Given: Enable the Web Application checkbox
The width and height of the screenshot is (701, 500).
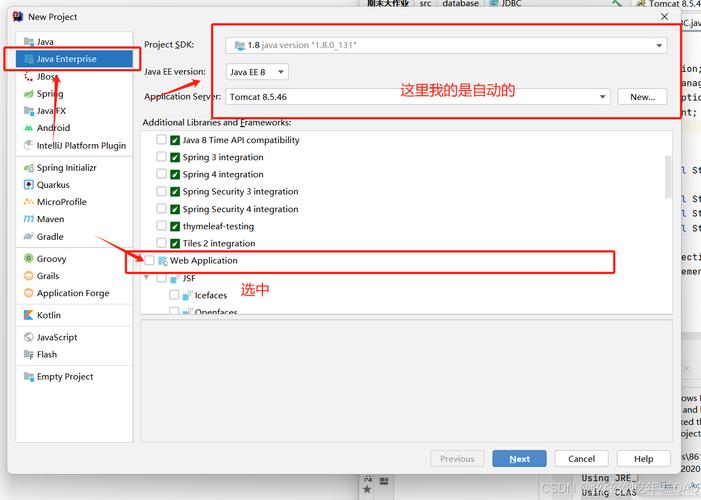Looking at the screenshot, I should click(150, 261).
